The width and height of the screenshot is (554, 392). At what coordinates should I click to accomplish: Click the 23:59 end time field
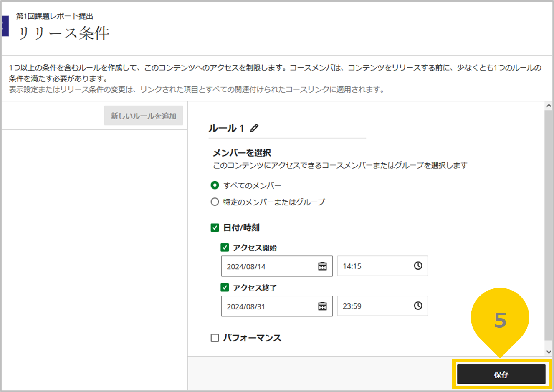pos(382,306)
